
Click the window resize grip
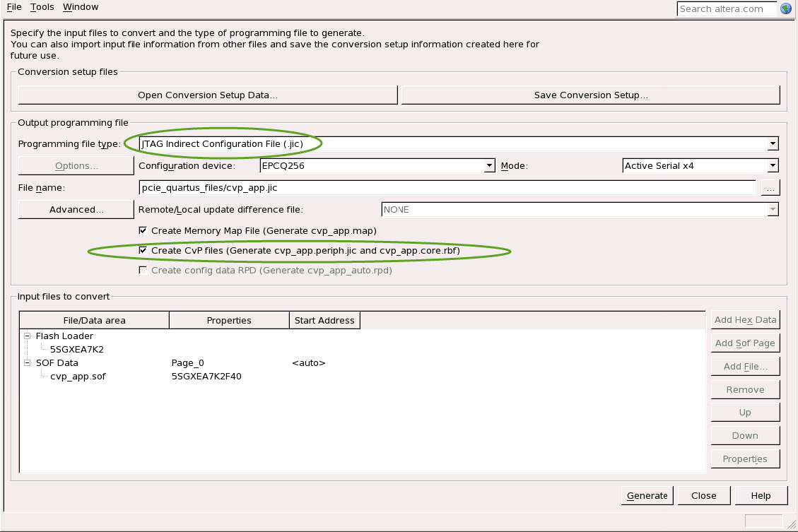[x=792, y=525]
